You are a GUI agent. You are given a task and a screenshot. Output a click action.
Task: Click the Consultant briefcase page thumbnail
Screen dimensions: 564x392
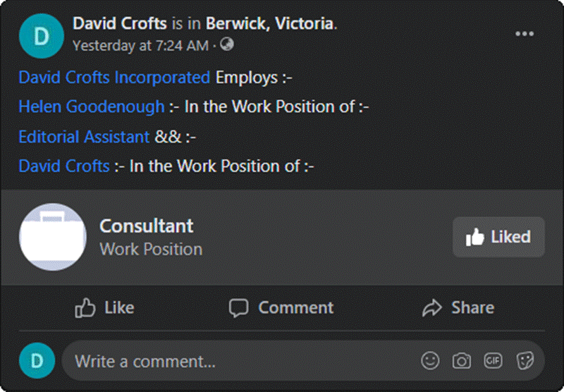(x=52, y=237)
